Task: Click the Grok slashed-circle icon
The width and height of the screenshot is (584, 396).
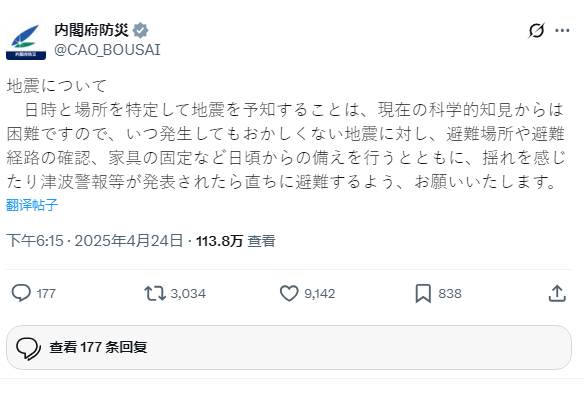Action: pyautogui.click(x=536, y=31)
